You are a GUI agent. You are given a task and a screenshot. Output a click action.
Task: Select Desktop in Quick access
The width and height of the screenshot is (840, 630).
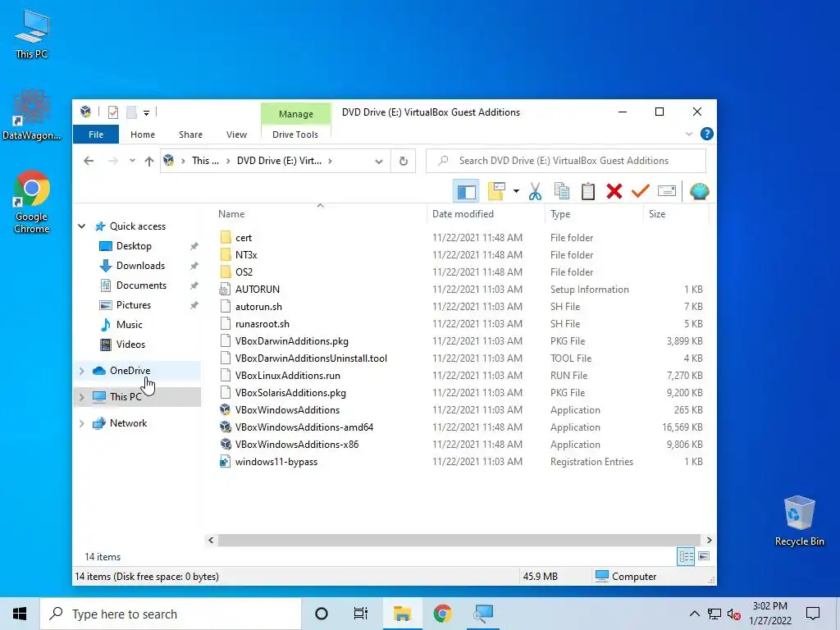(134, 246)
